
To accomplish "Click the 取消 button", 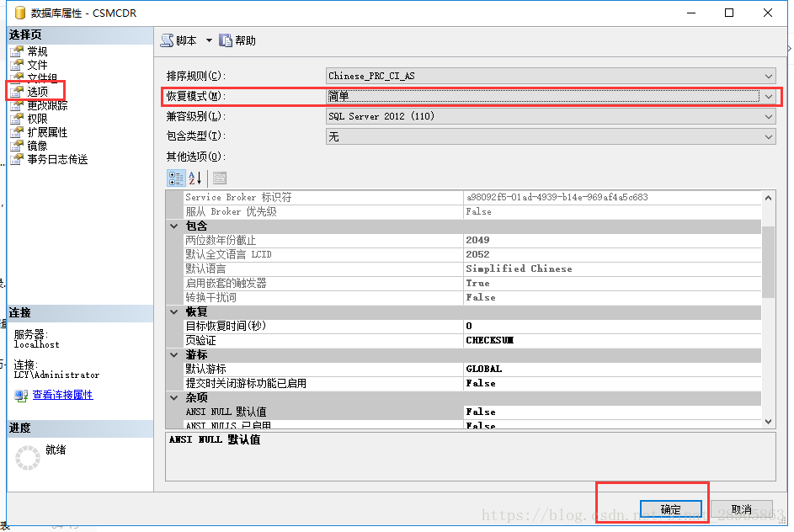I will pyautogui.click(x=742, y=509).
